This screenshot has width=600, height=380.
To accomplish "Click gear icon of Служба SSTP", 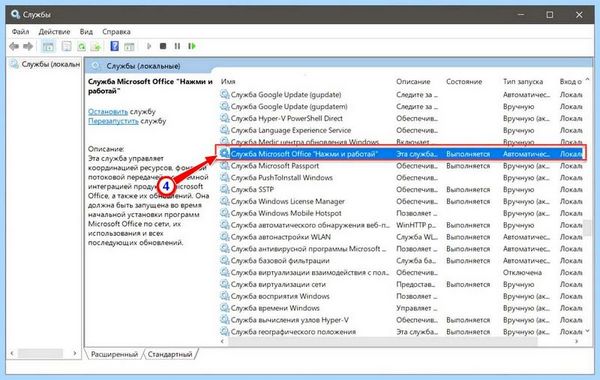I will coord(225,189).
